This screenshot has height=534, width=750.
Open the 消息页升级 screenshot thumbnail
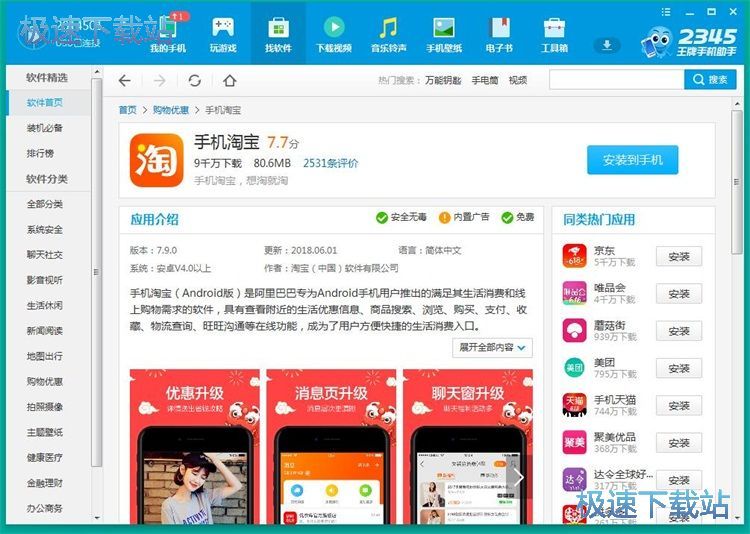[331, 446]
